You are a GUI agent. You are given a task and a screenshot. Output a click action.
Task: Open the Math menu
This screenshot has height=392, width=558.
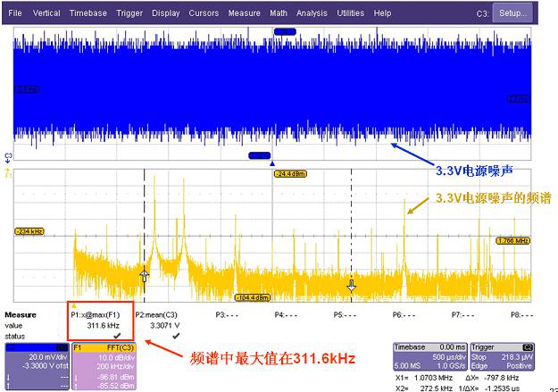pyautogui.click(x=279, y=13)
